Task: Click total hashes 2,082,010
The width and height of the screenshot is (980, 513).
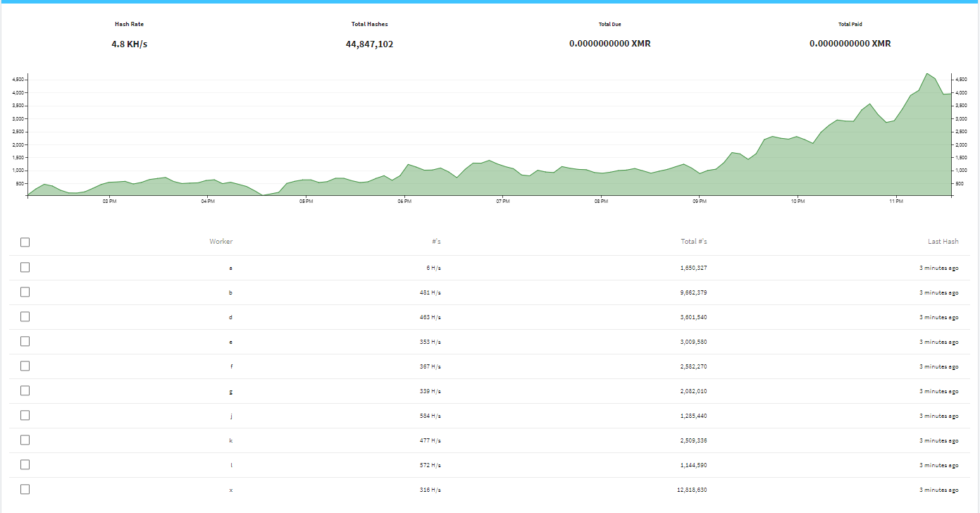Action: (694, 391)
